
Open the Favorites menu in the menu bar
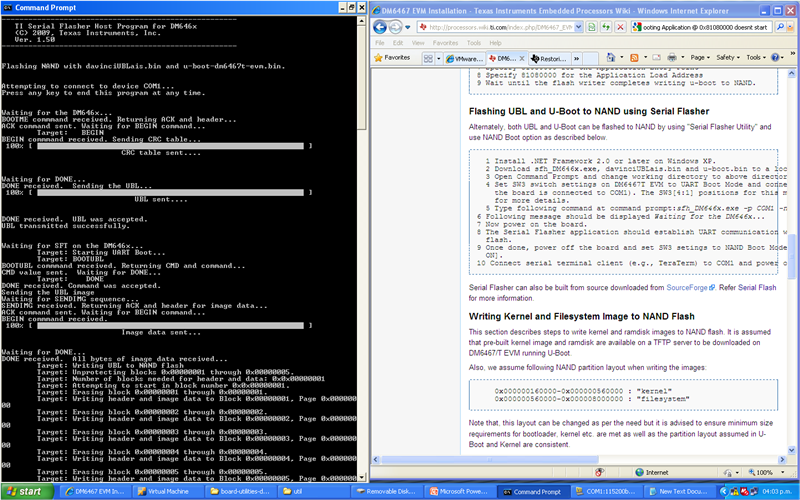[445, 43]
